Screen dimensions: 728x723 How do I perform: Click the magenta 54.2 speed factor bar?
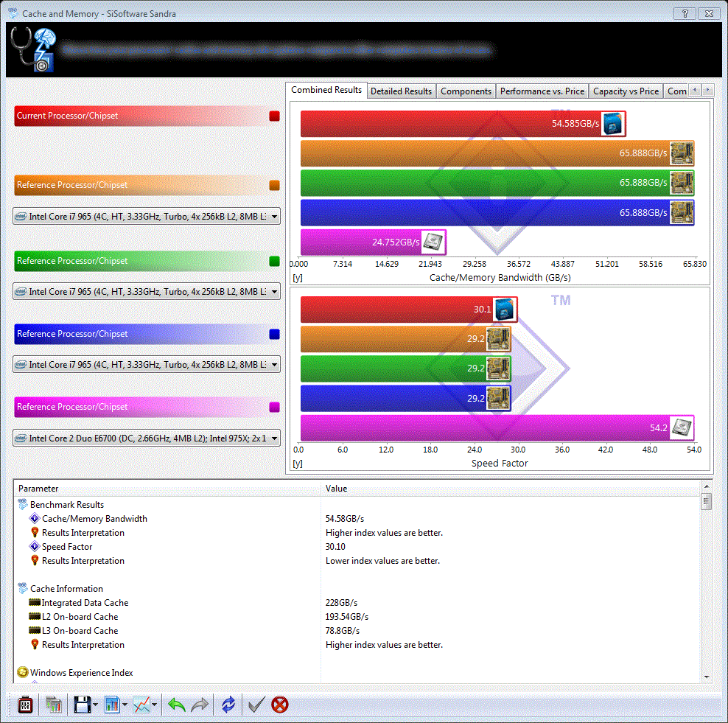point(497,427)
